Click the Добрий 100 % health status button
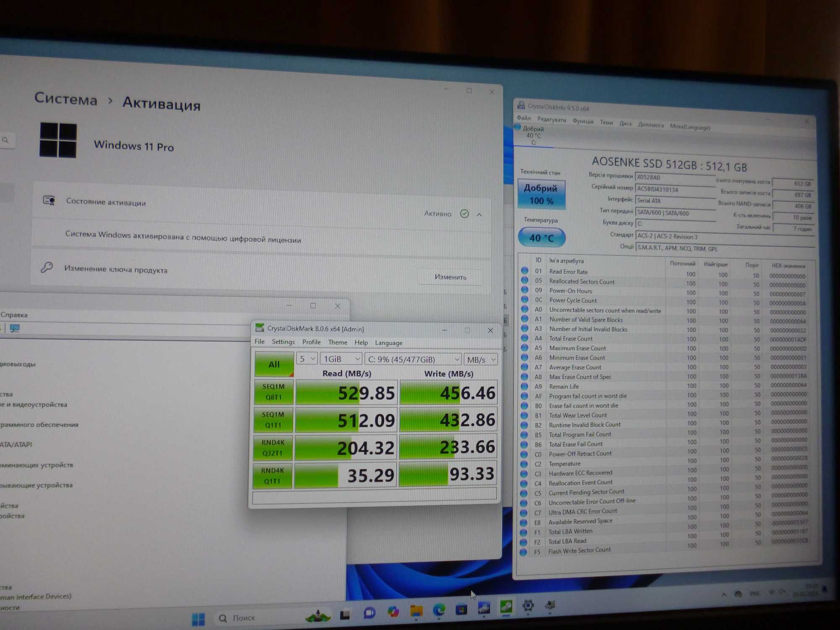The width and height of the screenshot is (840, 630). coord(541,194)
